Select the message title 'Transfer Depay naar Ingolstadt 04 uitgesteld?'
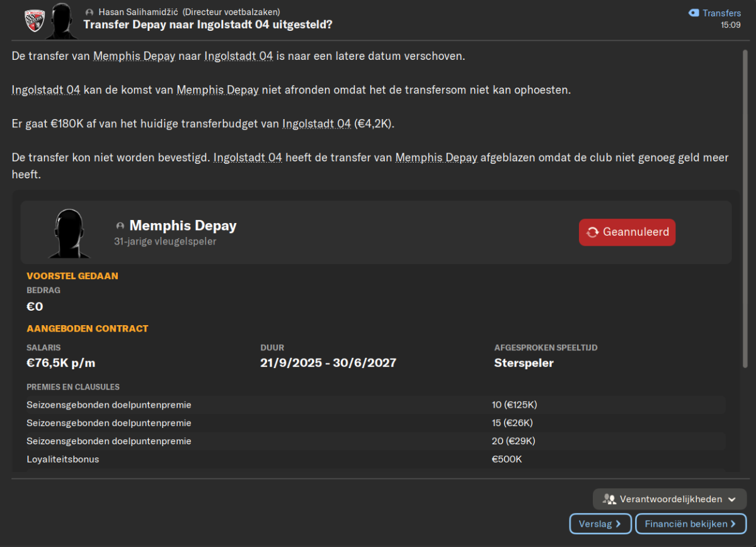 coord(208,25)
